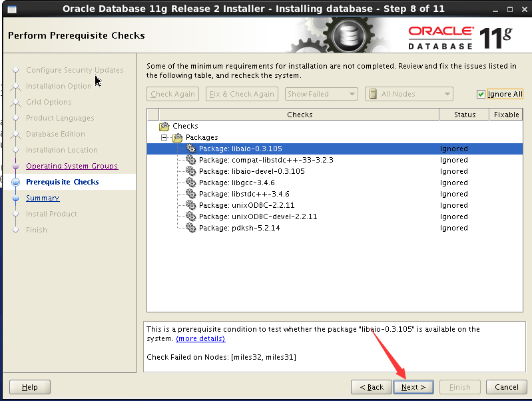Click the gear icon beside libgcc-3.4.6 package
Screen dimensions: 532x401
(x=191, y=183)
